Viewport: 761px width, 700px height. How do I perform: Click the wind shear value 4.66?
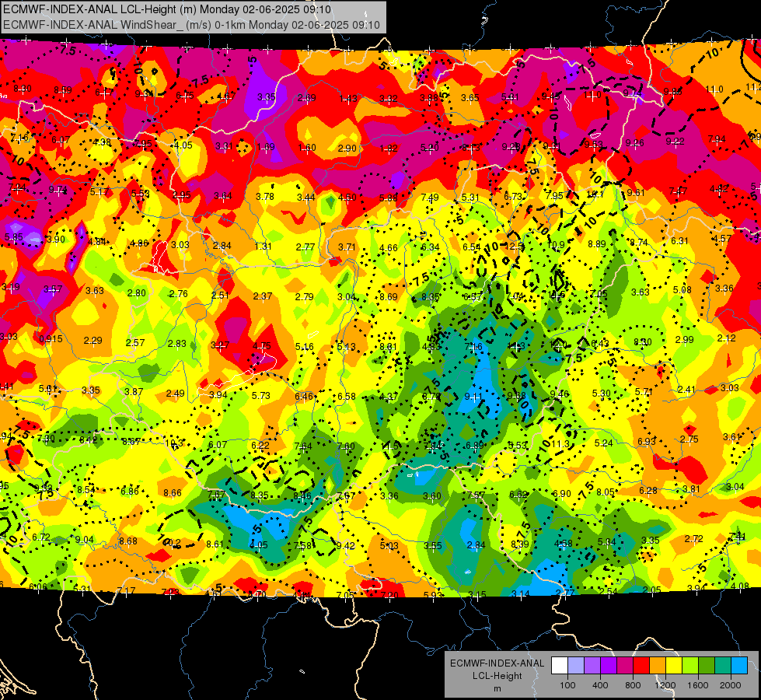[388, 248]
